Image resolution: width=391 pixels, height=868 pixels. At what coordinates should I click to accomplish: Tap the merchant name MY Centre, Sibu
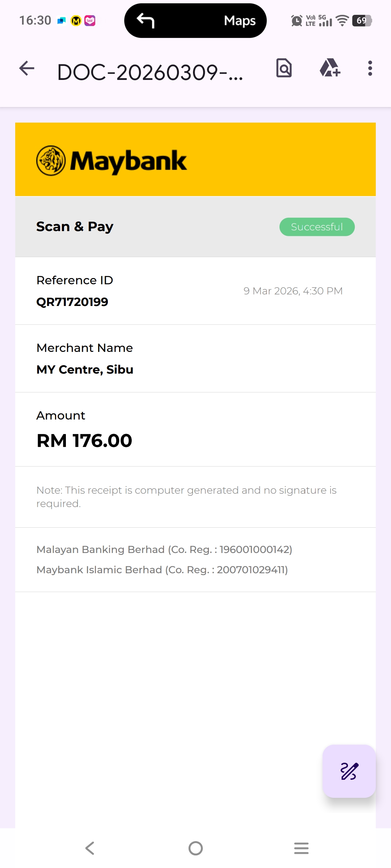pyautogui.click(x=85, y=370)
